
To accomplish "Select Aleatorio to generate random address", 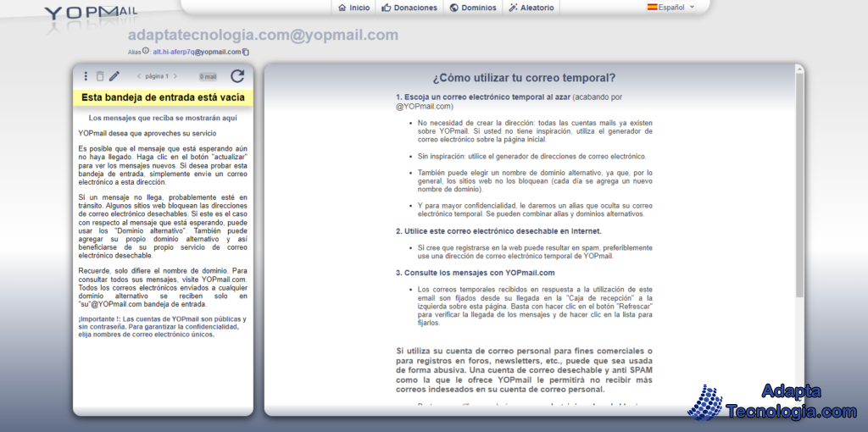I will 531,8.
